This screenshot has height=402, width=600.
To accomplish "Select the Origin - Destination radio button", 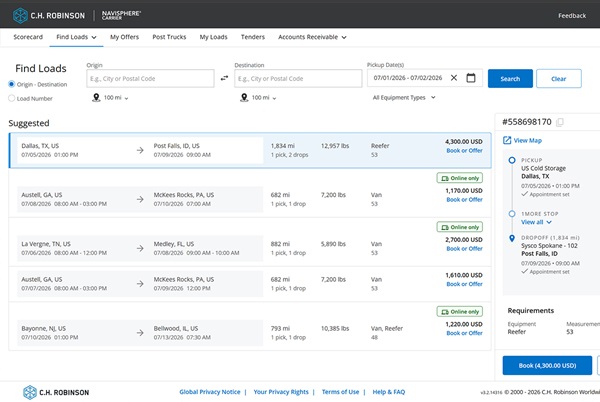I will [11, 84].
